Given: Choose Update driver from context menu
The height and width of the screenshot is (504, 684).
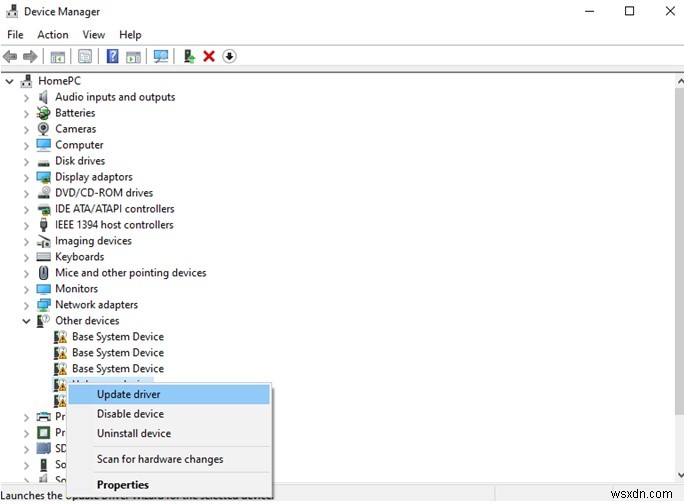Looking at the screenshot, I should pos(169,394).
